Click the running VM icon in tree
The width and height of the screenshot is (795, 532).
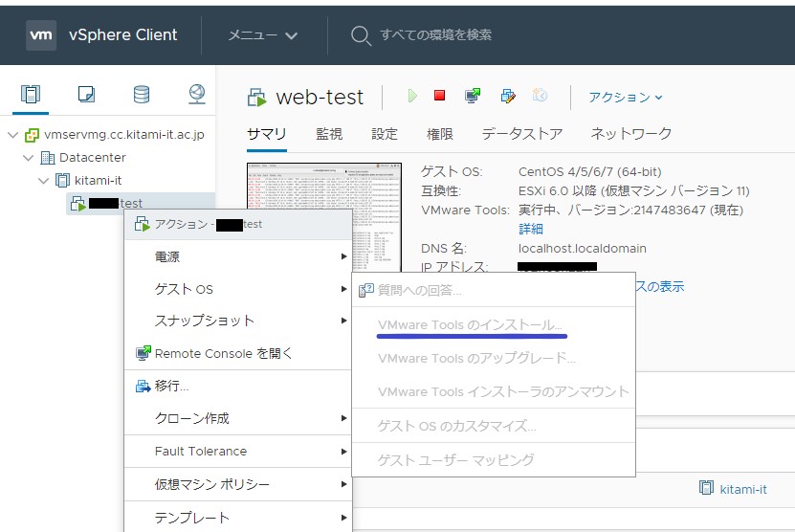[77, 204]
